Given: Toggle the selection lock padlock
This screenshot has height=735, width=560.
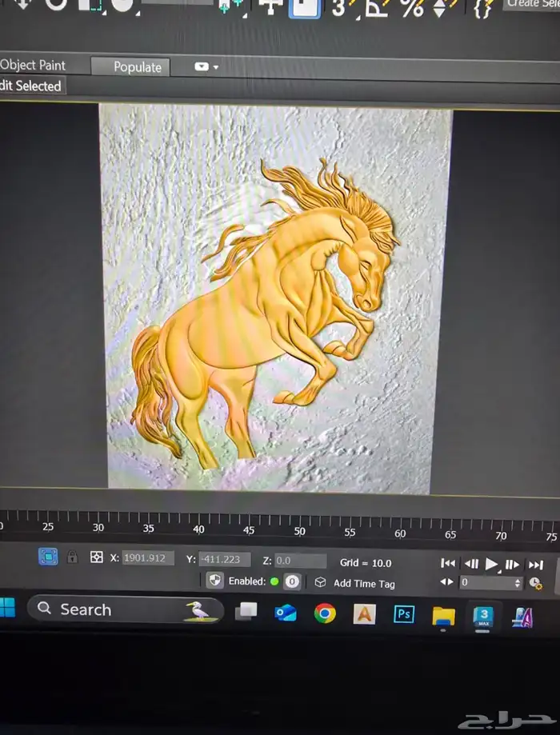Looking at the screenshot, I should pos(72,557).
